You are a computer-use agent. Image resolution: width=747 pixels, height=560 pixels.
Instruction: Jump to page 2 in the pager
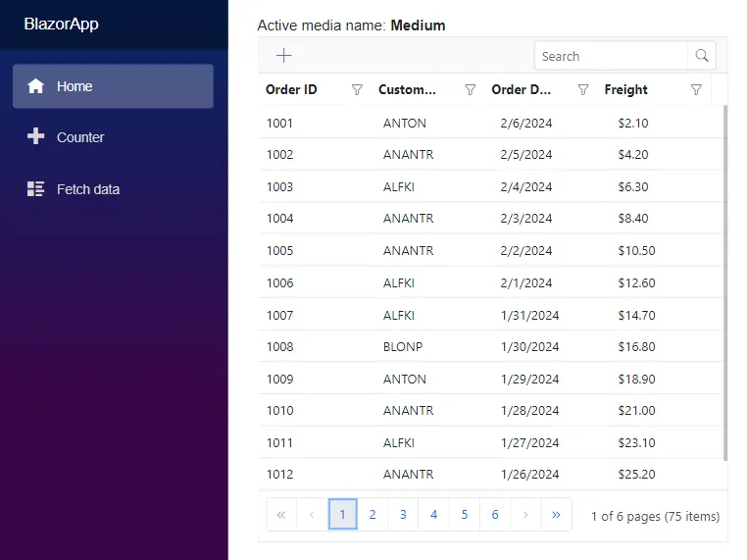click(x=373, y=515)
